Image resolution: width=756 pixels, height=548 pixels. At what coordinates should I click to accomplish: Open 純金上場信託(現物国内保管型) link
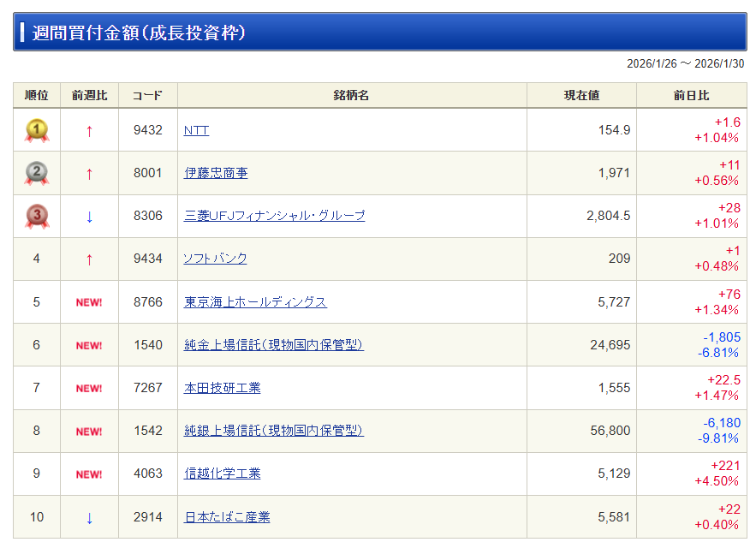coord(273,345)
